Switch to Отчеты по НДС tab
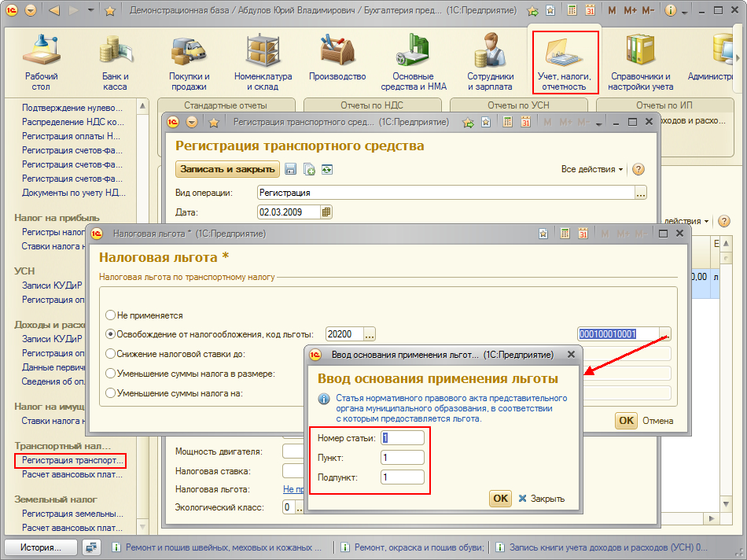The width and height of the screenshot is (747, 560). [372, 105]
